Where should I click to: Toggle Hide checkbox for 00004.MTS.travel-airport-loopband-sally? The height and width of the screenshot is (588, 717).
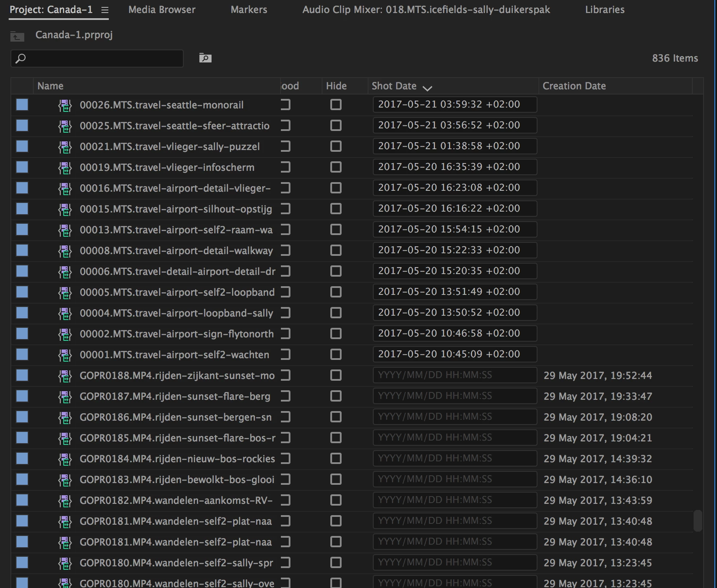click(336, 313)
